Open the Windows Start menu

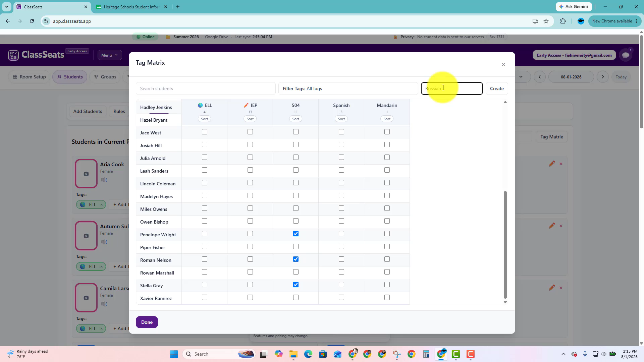[174, 354]
